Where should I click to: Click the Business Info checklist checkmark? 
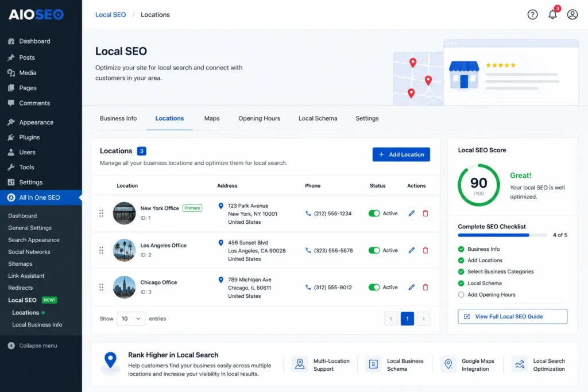coord(461,249)
